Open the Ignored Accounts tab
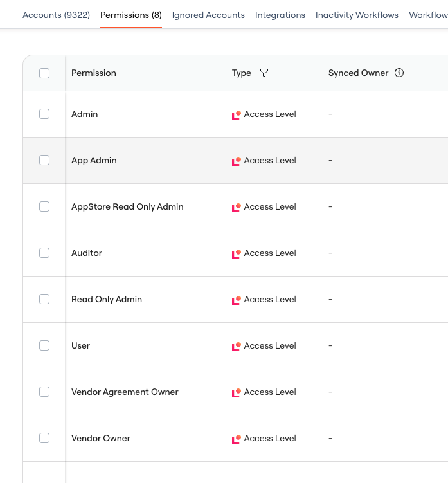The height and width of the screenshot is (483, 448). (x=208, y=15)
